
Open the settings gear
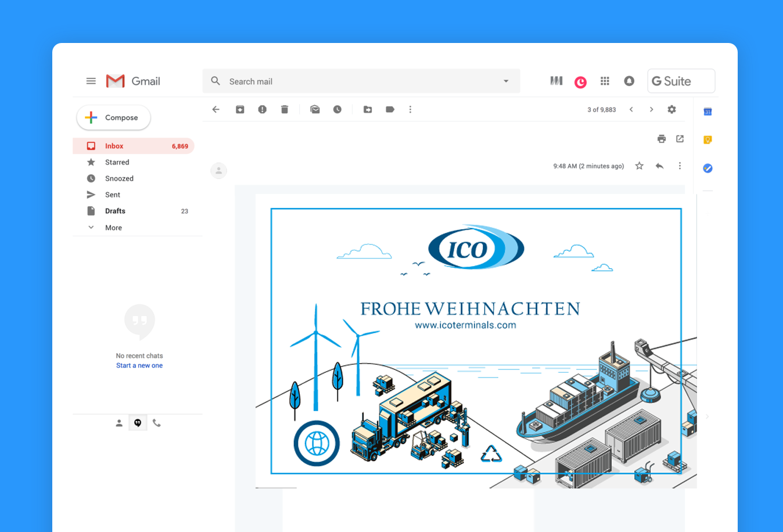[x=671, y=109]
